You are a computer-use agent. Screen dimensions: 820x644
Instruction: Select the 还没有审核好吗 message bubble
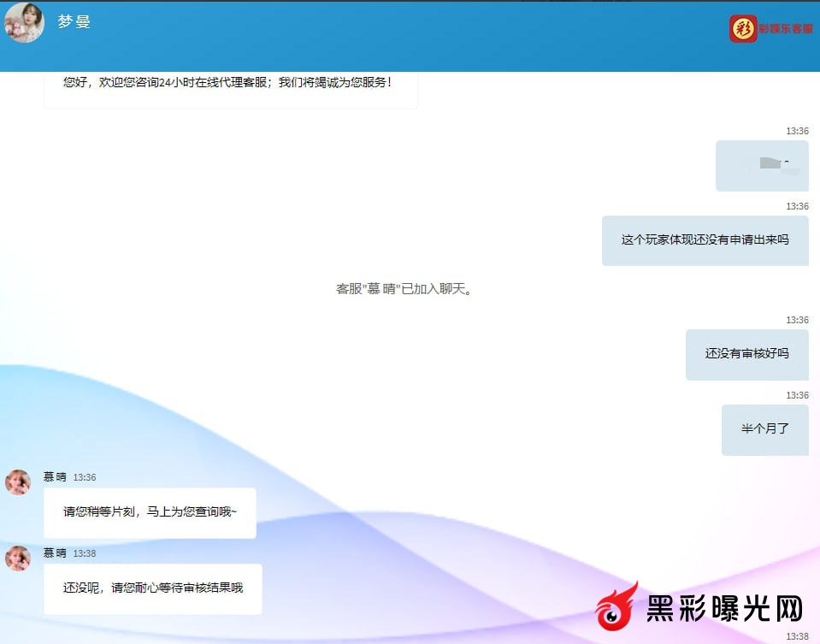(x=746, y=354)
